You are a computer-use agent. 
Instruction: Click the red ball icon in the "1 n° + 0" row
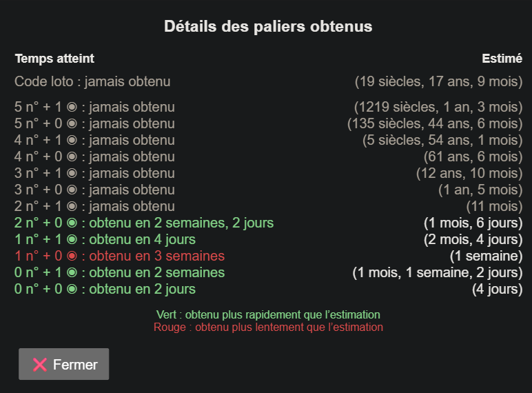[71, 256]
